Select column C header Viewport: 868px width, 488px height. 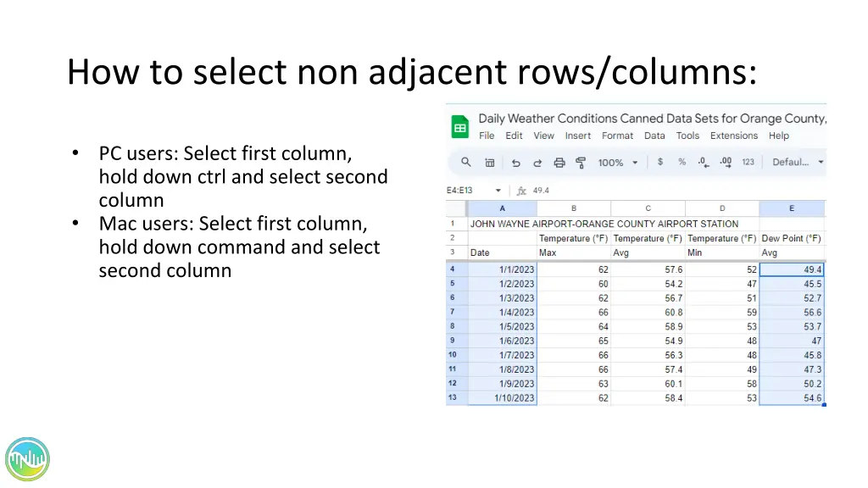pyautogui.click(x=648, y=208)
